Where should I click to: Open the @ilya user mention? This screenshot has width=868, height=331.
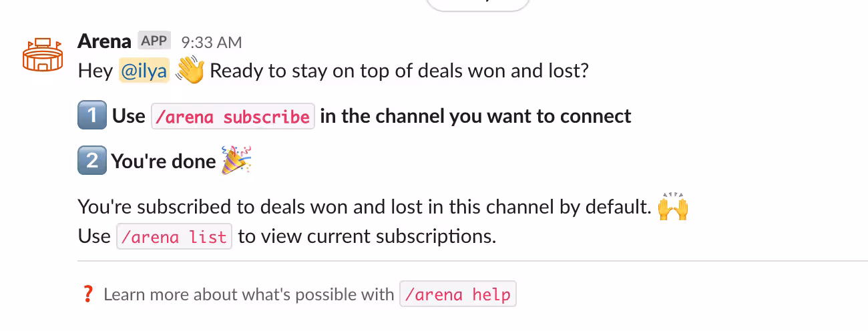pyautogui.click(x=144, y=71)
